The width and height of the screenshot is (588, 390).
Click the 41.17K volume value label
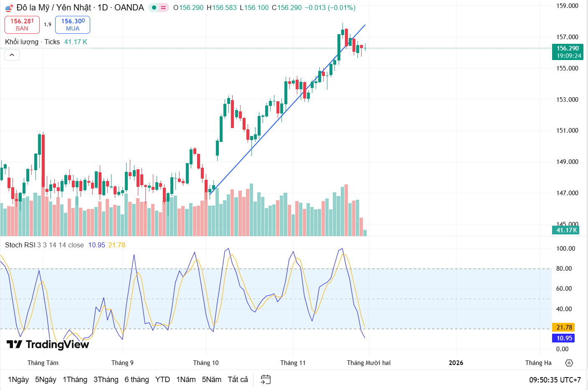(x=565, y=230)
